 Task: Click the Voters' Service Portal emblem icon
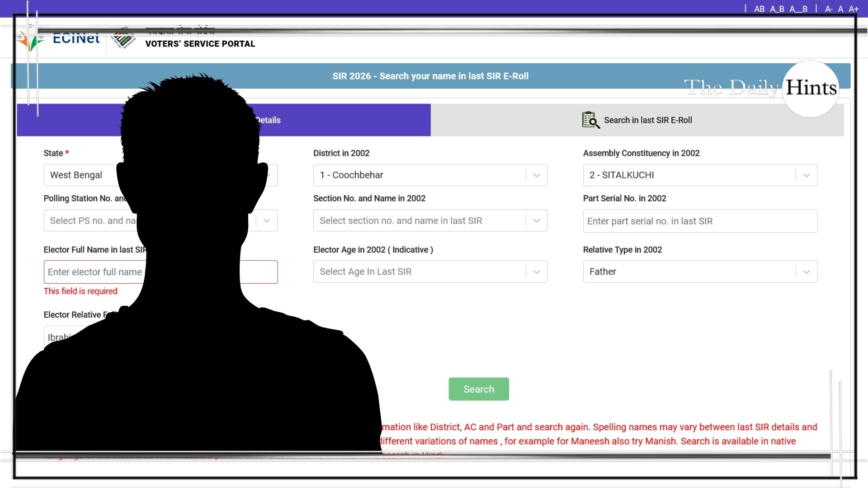pos(123,39)
